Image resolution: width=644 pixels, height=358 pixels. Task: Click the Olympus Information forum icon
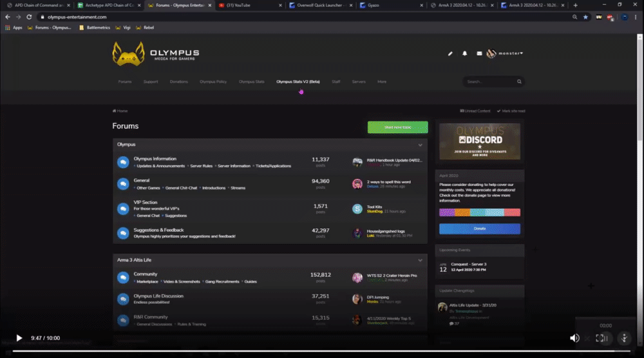click(x=123, y=162)
